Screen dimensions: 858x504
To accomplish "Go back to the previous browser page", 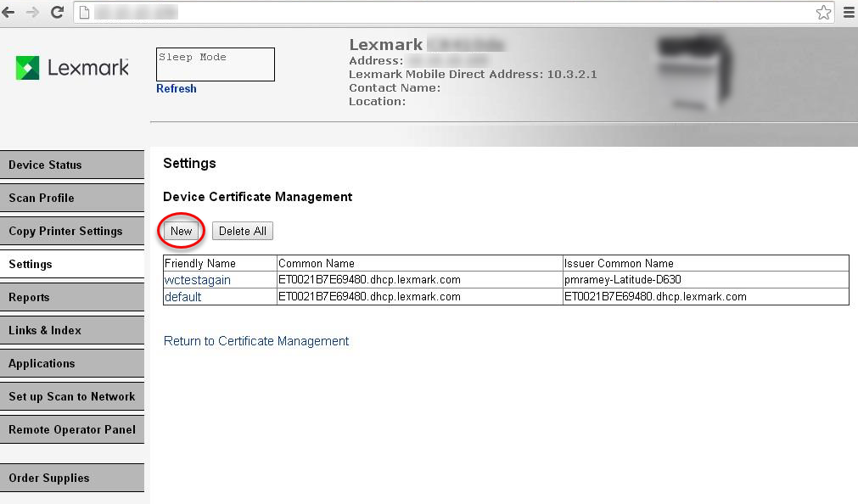I will 8,12.
